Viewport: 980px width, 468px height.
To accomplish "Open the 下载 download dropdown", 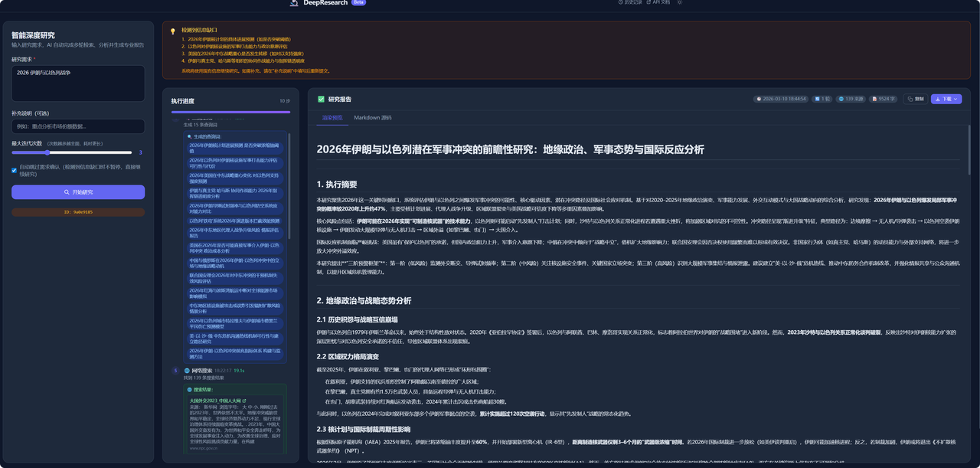I will pos(946,99).
